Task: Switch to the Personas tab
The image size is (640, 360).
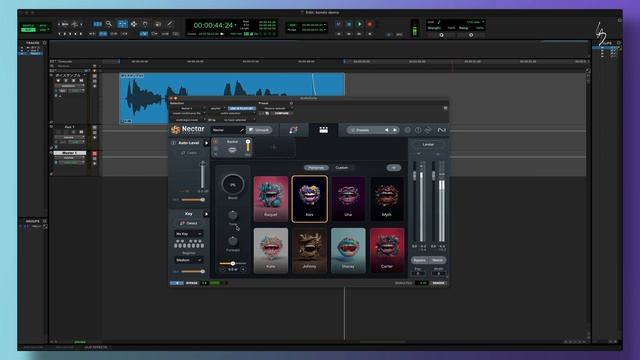Action: (x=316, y=168)
